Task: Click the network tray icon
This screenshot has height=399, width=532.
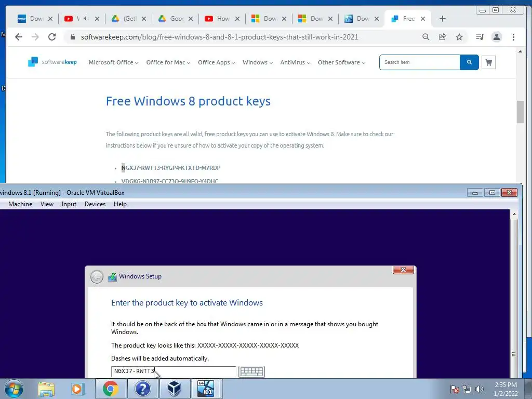Action: (x=467, y=389)
